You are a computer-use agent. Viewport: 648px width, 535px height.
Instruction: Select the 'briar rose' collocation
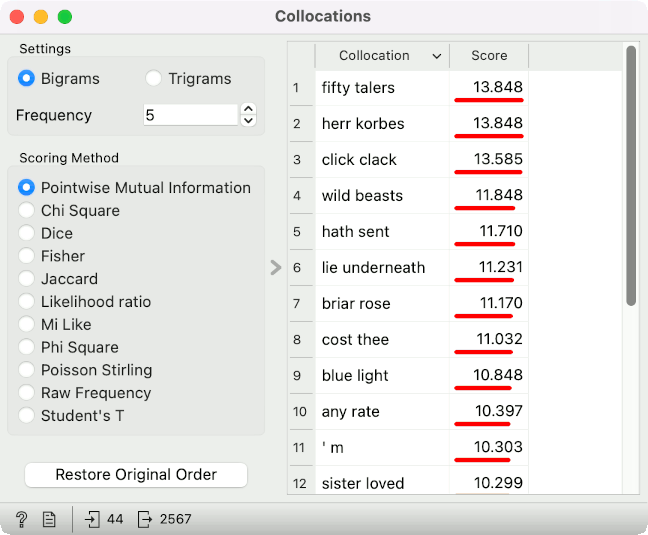click(382, 303)
